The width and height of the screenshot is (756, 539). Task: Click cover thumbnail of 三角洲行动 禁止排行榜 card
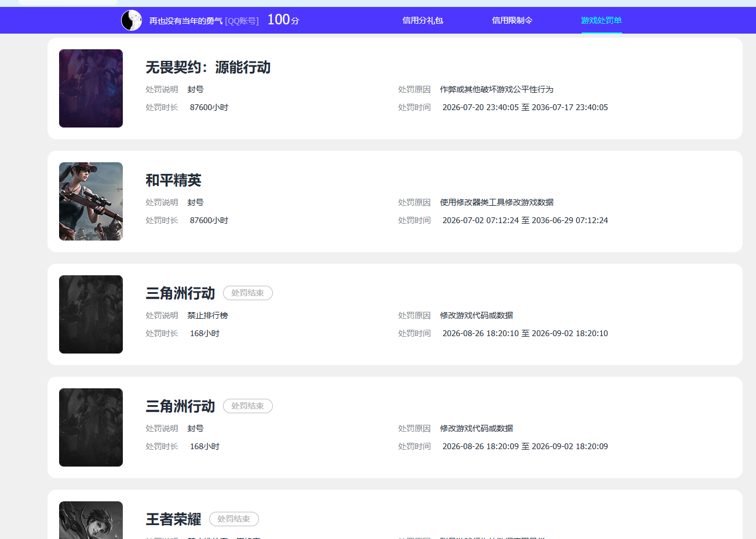[91, 314]
